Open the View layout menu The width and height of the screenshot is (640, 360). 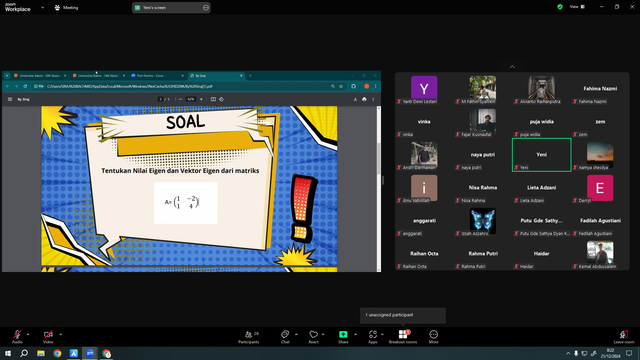pyautogui.click(x=577, y=7)
